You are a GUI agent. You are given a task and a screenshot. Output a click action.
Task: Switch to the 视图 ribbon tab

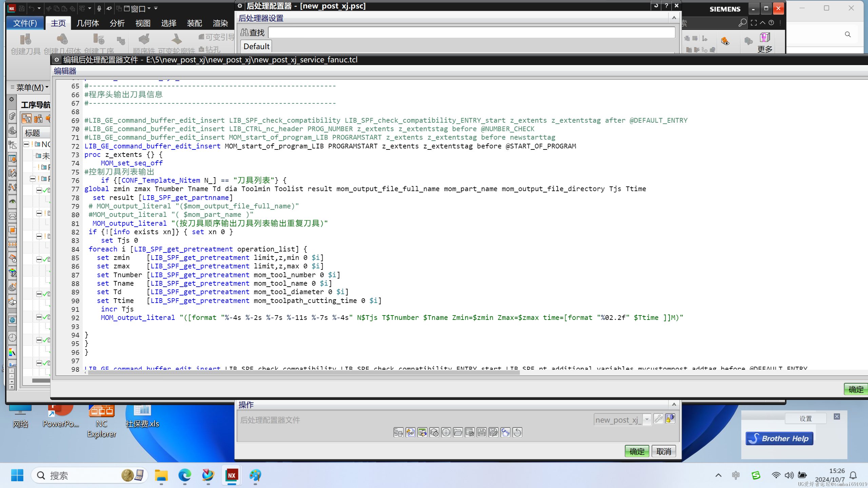coord(143,23)
